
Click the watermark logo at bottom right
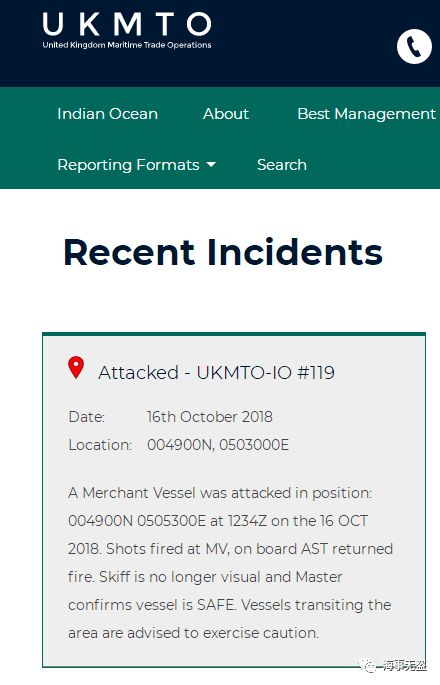point(367,665)
